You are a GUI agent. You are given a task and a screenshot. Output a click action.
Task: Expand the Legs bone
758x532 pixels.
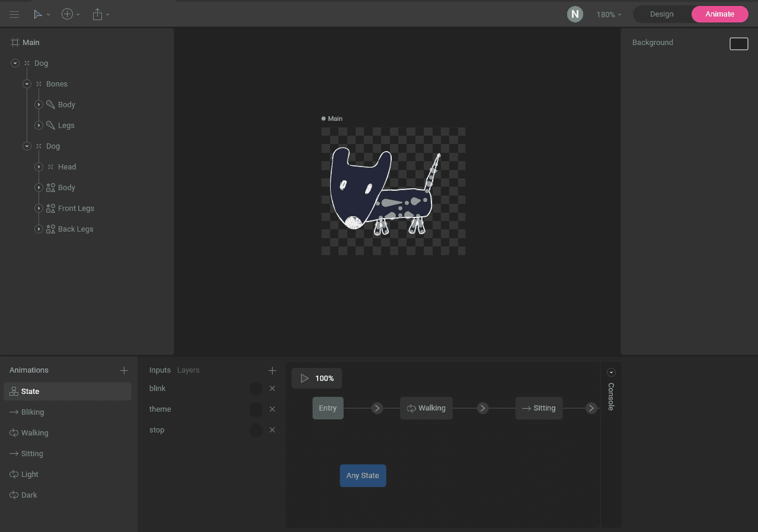click(39, 126)
